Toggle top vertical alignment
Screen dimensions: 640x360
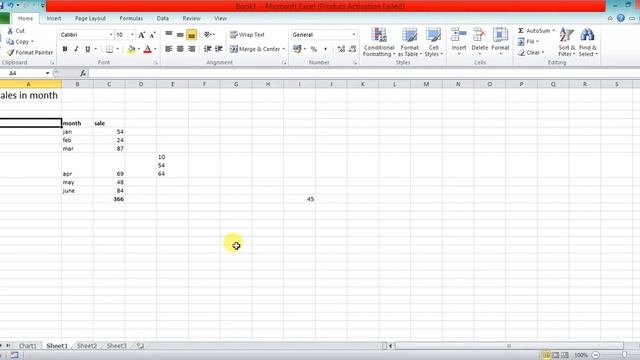tap(169, 35)
